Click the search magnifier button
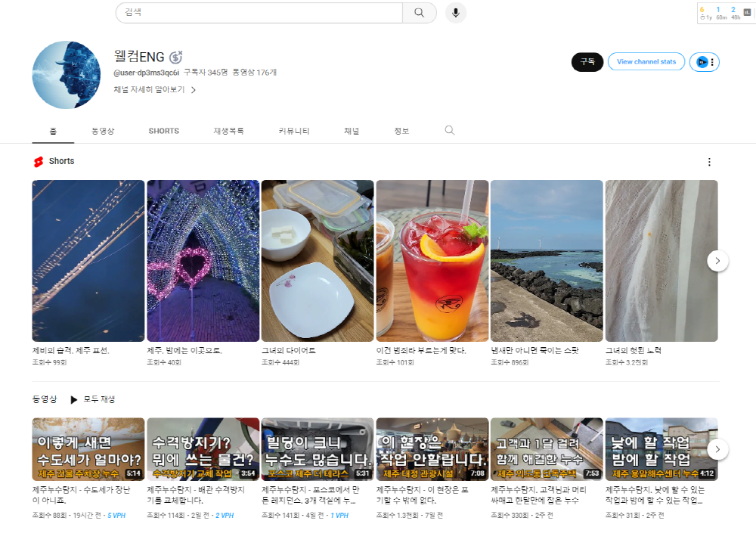This screenshot has height=546, width=756. (x=419, y=13)
